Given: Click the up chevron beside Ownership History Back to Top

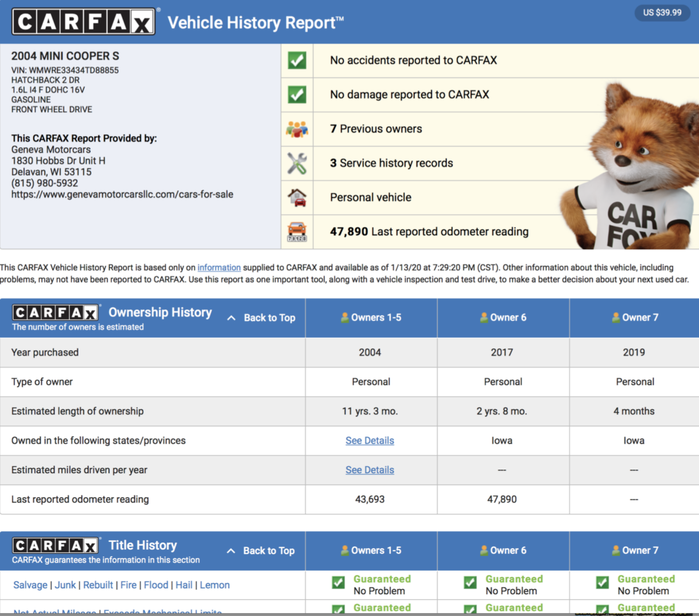Looking at the screenshot, I should pyautogui.click(x=231, y=318).
